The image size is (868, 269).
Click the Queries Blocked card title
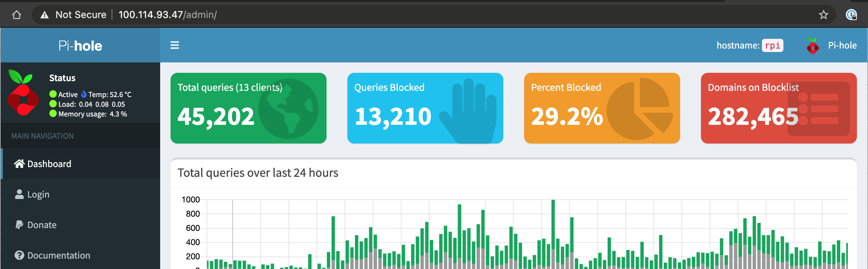pos(389,87)
